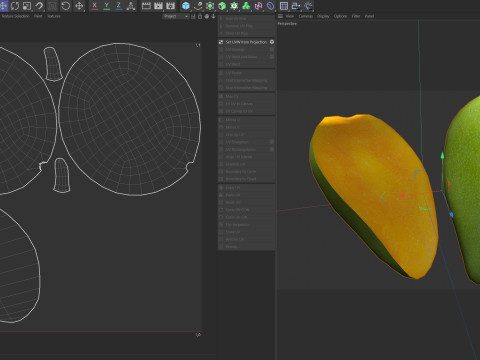Click the Flip Sequence command
Viewport: 480px width, 360px height.
246,225
